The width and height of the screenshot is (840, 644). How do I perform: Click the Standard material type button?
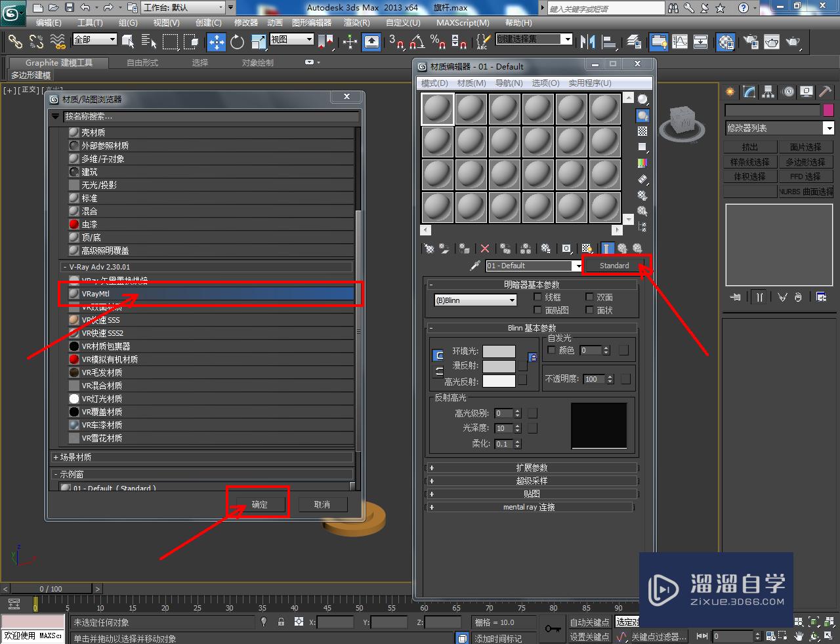point(614,266)
